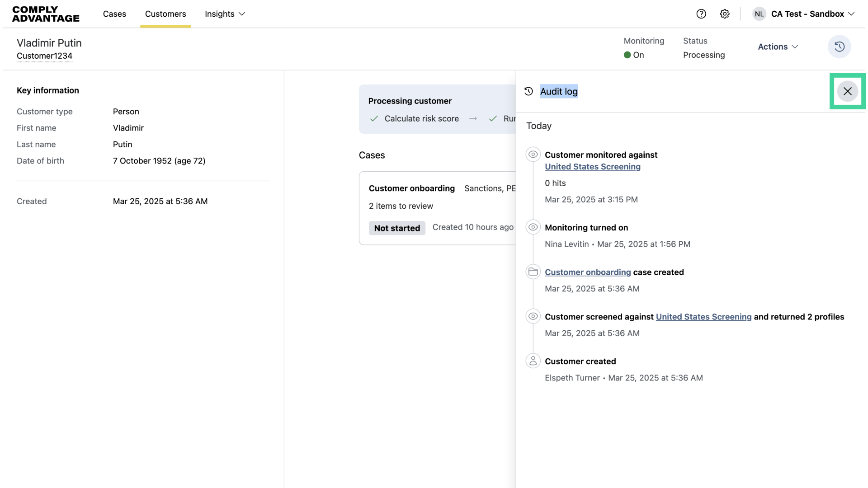The image size is (868, 488).
Task: Expand the Insights dropdown menu
Action: click(225, 14)
